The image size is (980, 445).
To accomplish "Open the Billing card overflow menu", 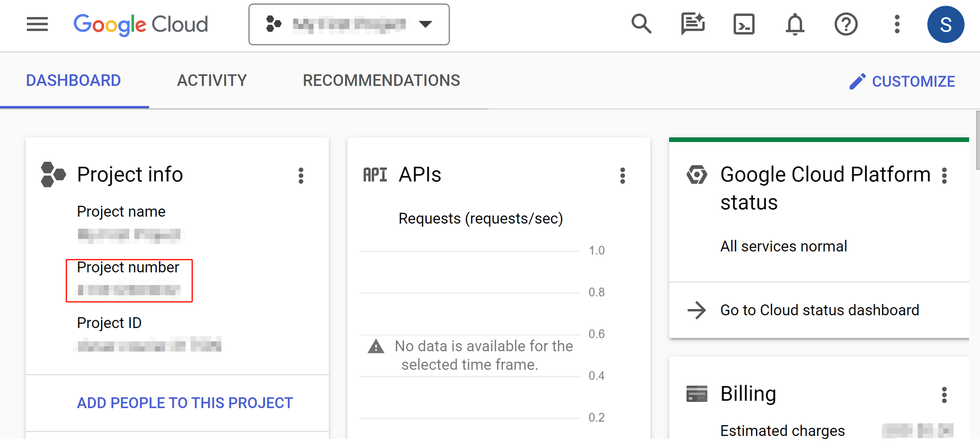I will pos(944,395).
